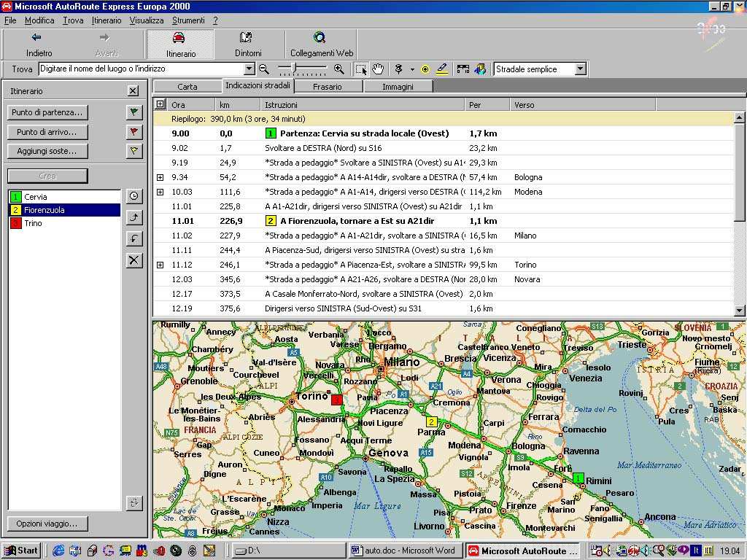747x560 pixels.
Task: Open Collegamenti Web from toolbar
Action: coord(322,44)
